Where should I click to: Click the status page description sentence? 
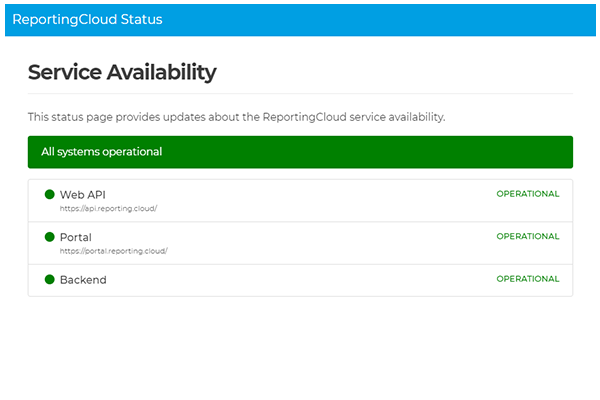point(236,117)
